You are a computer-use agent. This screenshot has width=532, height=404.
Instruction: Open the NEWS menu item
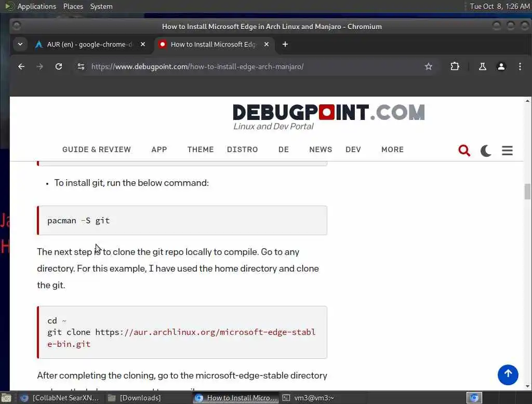(321, 150)
